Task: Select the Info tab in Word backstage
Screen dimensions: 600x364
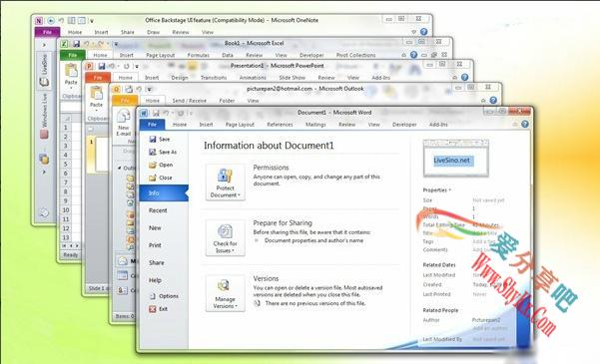Action: [x=164, y=193]
